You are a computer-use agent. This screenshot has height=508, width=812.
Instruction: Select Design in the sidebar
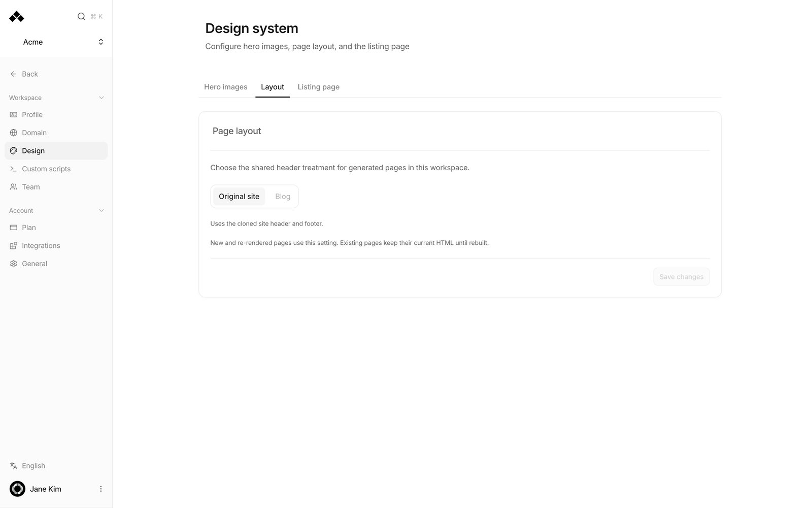tap(56, 151)
